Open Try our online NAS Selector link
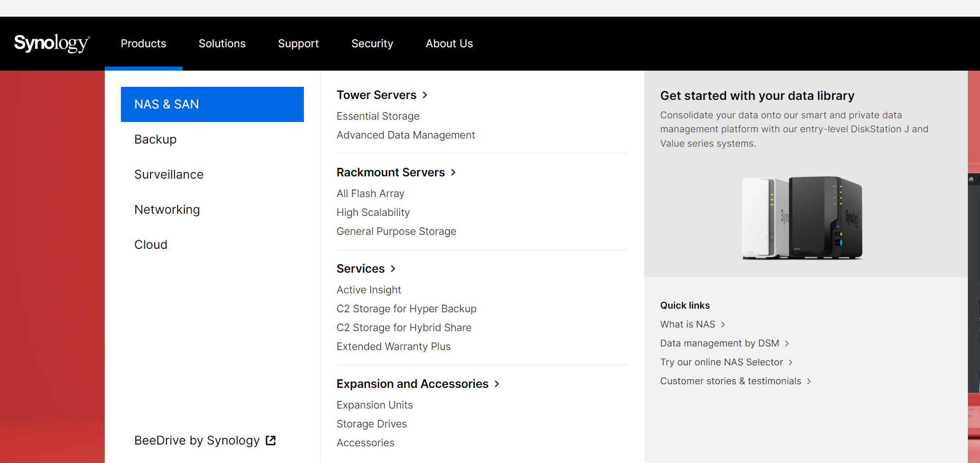This screenshot has height=463, width=980. pyautogui.click(x=722, y=362)
